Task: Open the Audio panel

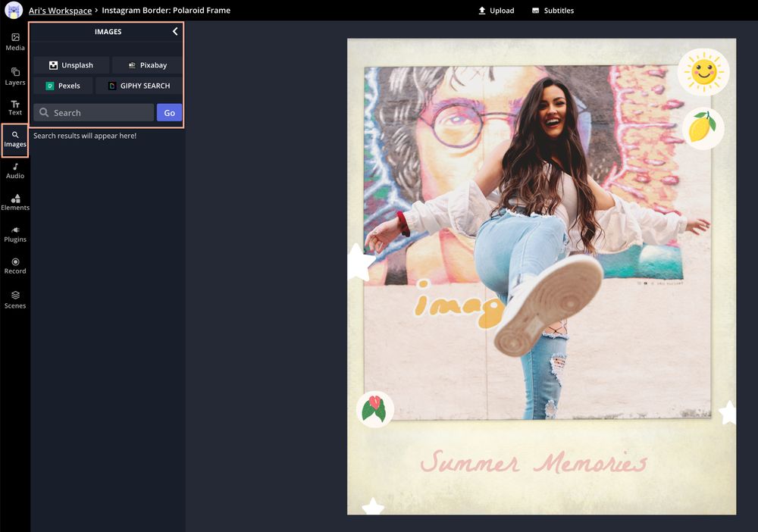Action: 15,171
